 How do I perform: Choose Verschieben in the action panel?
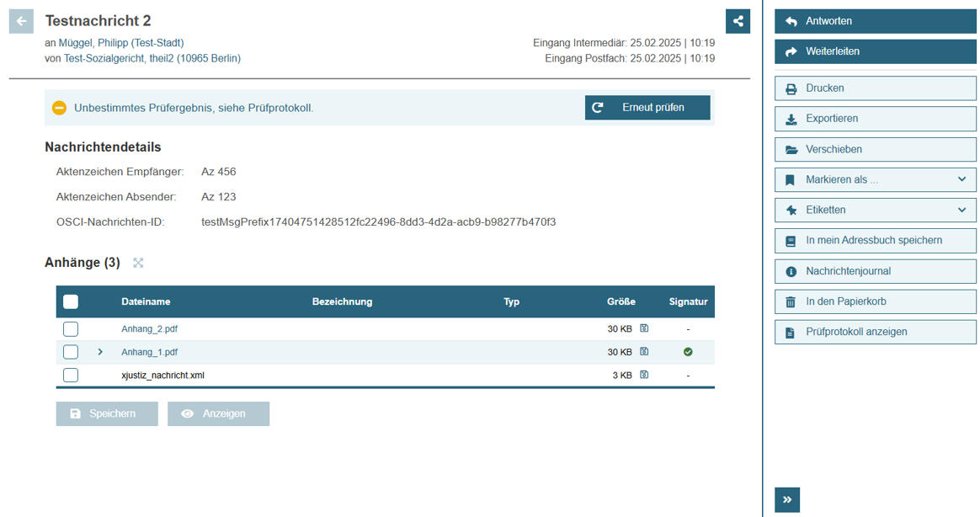tap(875, 149)
